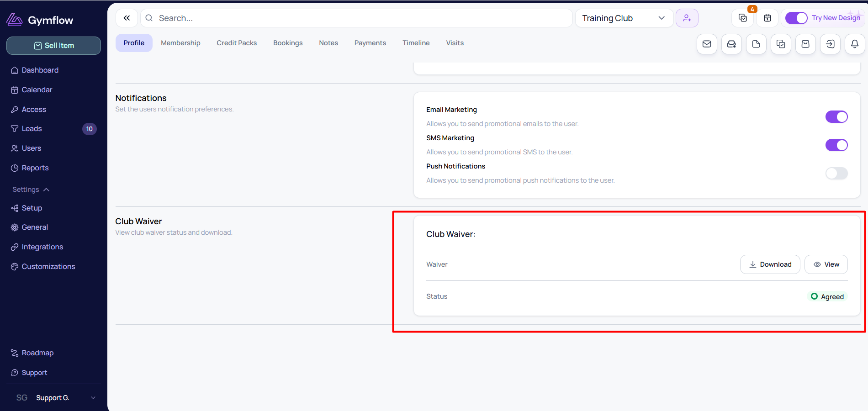868x411 pixels.
Task: Open Support via the help icon
Action: click(x=15, y=373)
